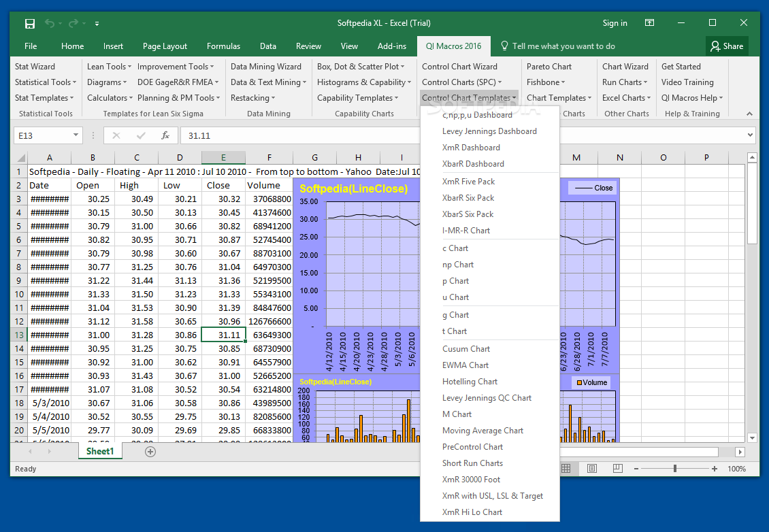Image resolution: width=769 pixels, height=532 pixels.
Task: Click the chart title Softpedia(LineClose) in yellow
Action: 354,188
